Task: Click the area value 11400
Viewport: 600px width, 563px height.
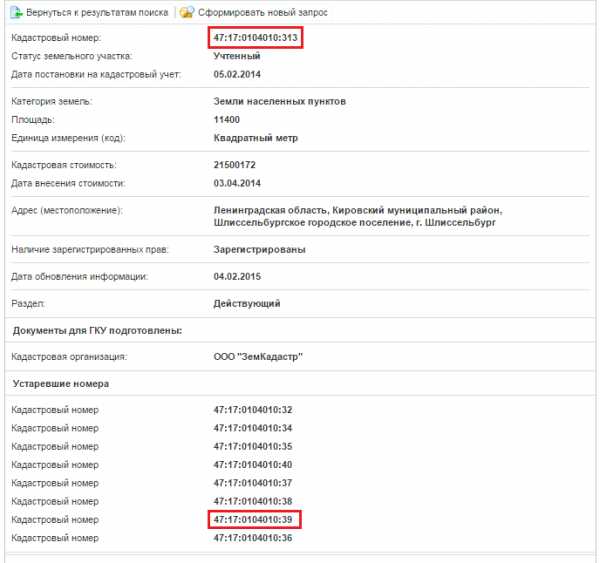Action: coord(227,120)
